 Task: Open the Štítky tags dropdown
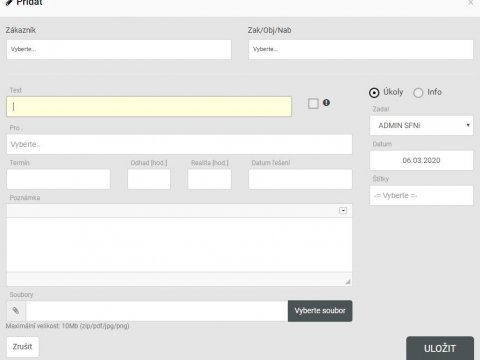(421, 195)
